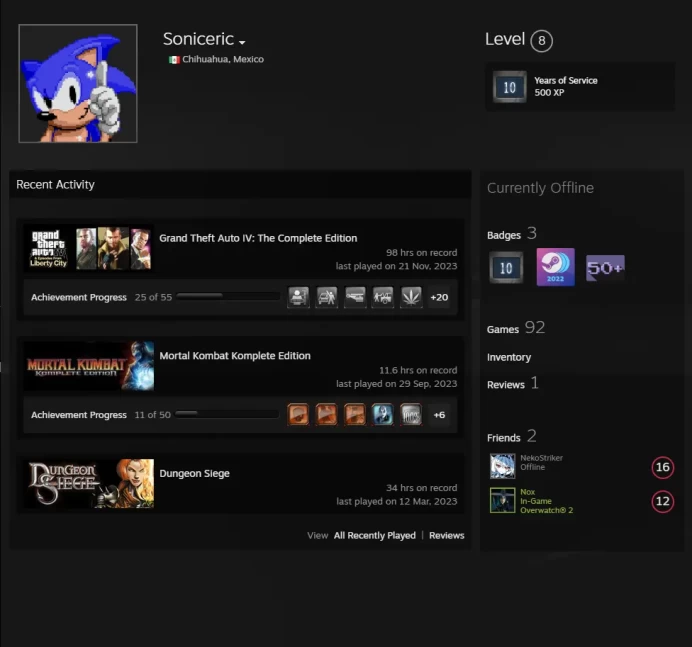View All Recently Played games
692x647 pixels.
click(x=375, y=535)
